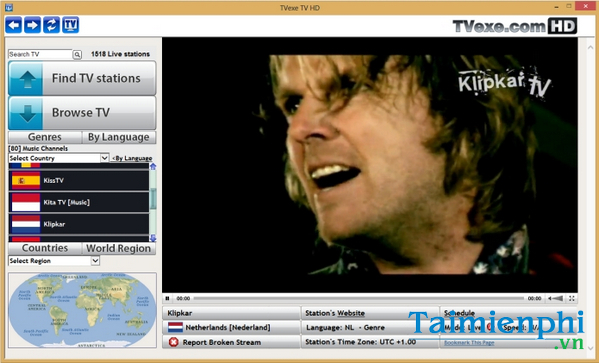Viewport: 599px width, 363px height.
Task: Click channel list scroll down arrow
Action: (153, 238)
